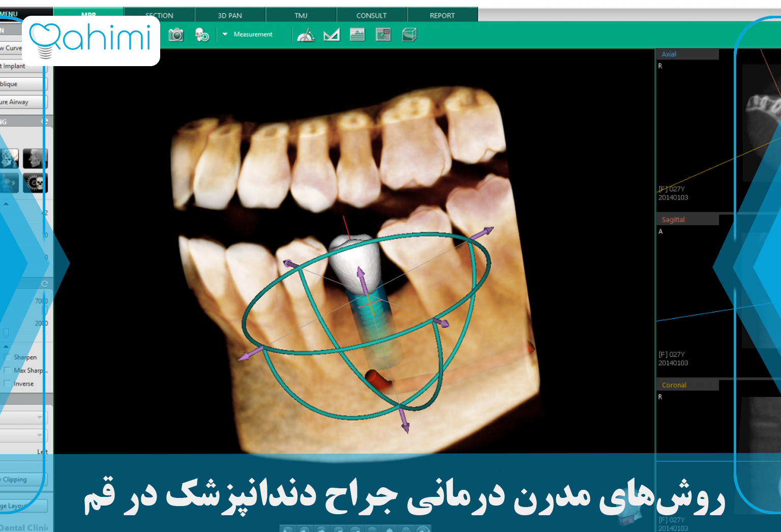Click the refresh icon beside the NG header
Screen dimensions: 781x532
pos(45,122)
